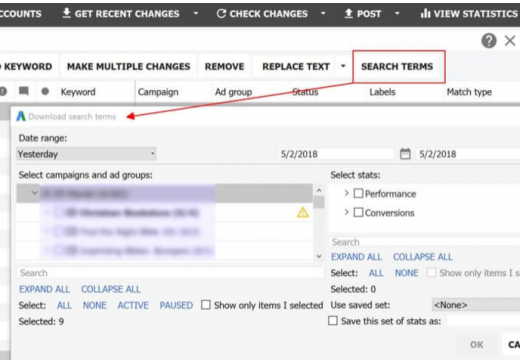Image resolution: width=520 pixels, height=360 pixels.
Task: Check the Conversions checkbox
Action: [358, 212]
